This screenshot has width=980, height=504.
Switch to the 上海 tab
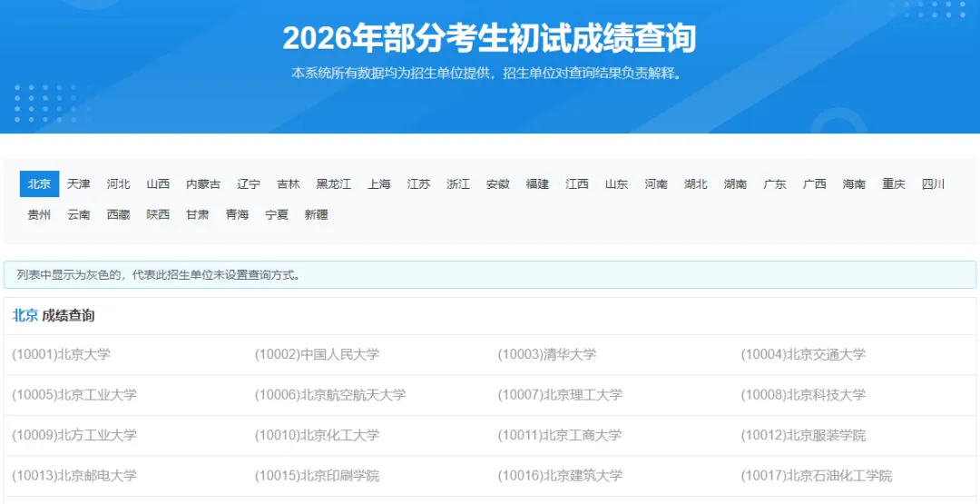pos(378,183)
